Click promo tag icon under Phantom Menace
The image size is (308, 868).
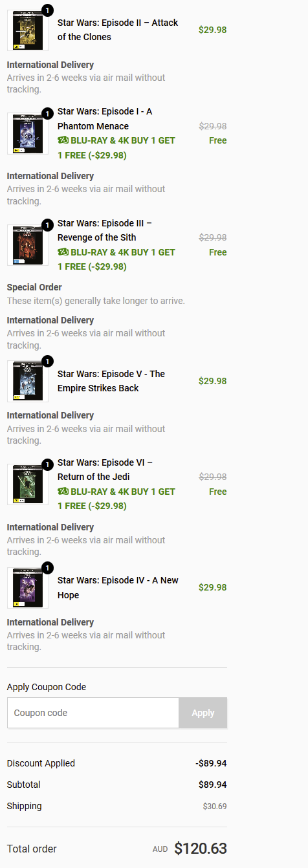click(63, 140)
